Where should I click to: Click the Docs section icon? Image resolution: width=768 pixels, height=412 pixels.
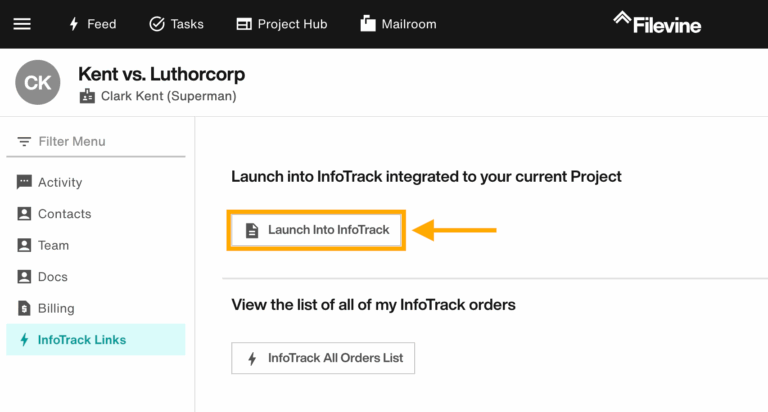(x=24, y=277)
